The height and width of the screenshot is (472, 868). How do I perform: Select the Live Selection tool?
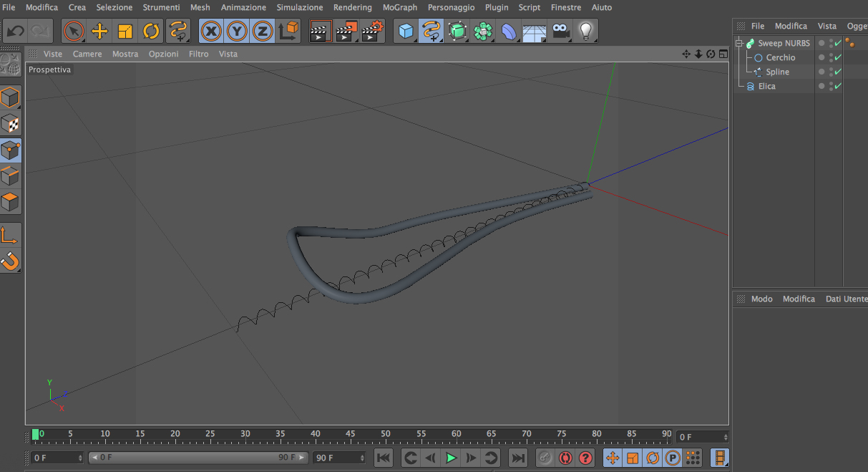click(x=74, y=31)
